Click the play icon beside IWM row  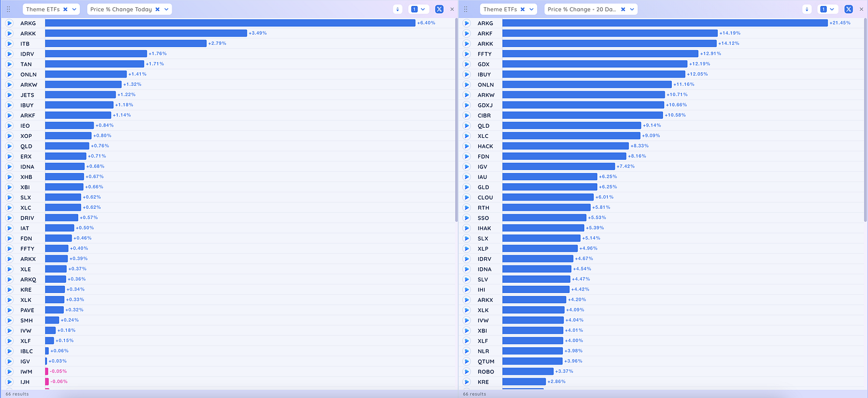tap(10, 372)
